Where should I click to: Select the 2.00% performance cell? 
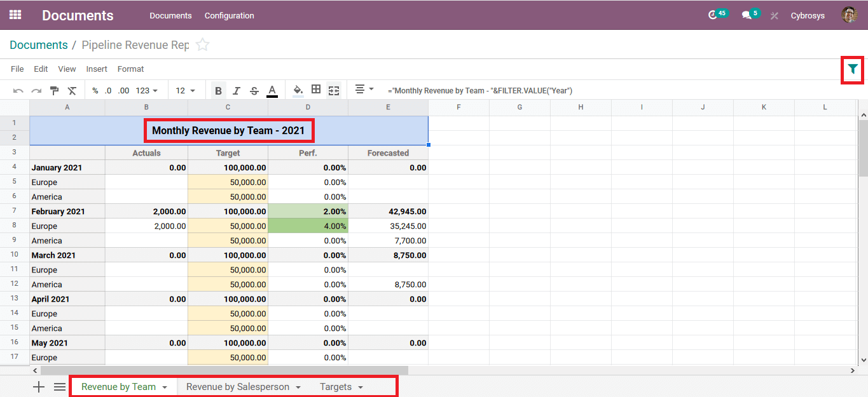[308, 211]
